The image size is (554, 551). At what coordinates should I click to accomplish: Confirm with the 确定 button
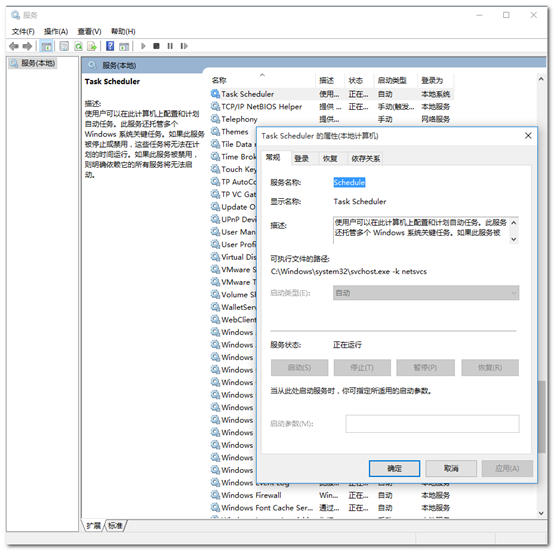(394, 468)
